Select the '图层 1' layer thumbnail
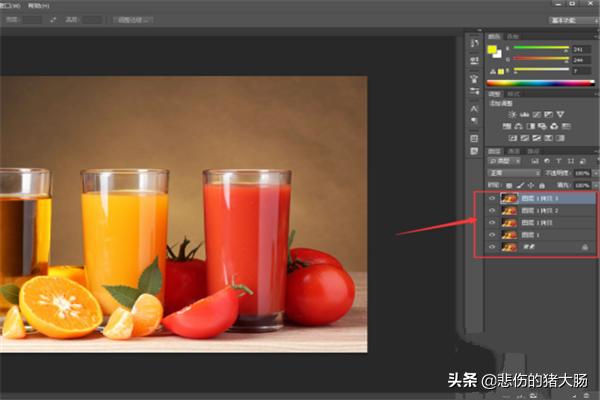Image resolution: width=600 pixels, height=400 pixels. pyautogui.click(x=508, y=234)
